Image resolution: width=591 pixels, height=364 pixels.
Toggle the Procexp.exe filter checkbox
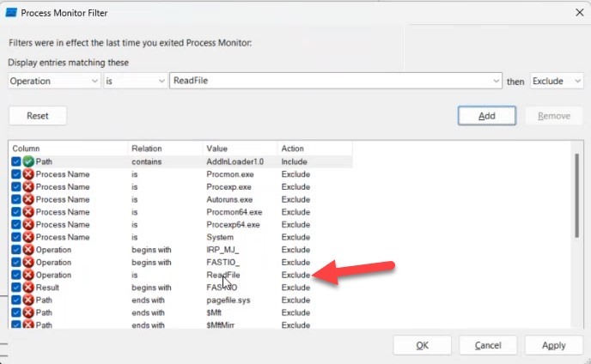pyautogui.click(x=16, y=186)
